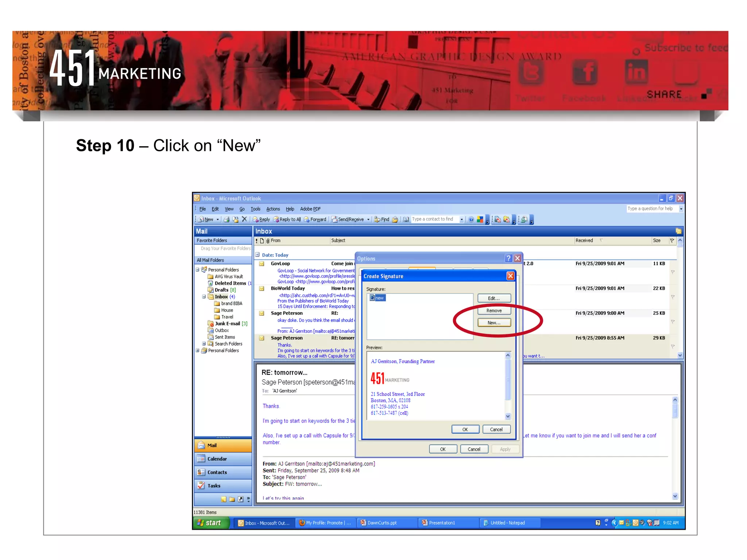Screen dimensions: 747x560
Task: Switch to the Calendar pane
Action: pos(223,459)
